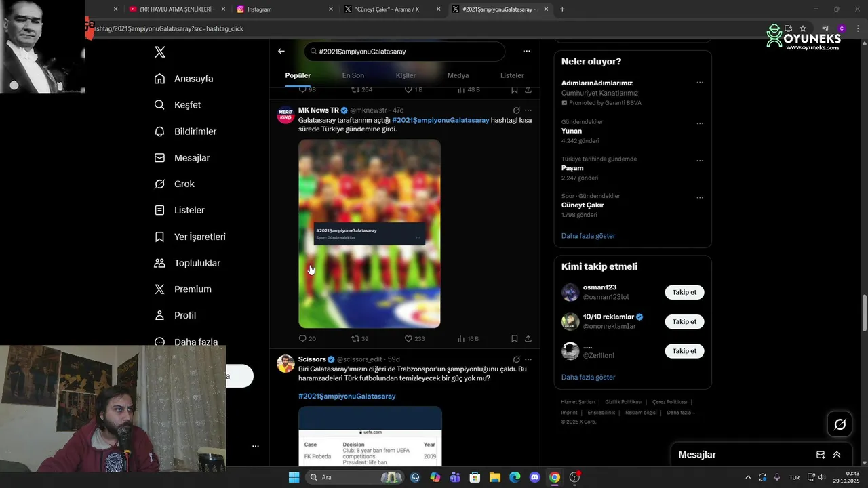Open Profil page
Viewport: 868px width, 488px height.
coord(175,316)
